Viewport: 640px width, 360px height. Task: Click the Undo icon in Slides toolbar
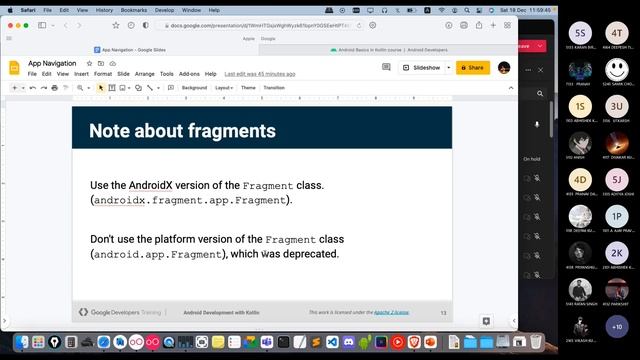click(33, 88)
